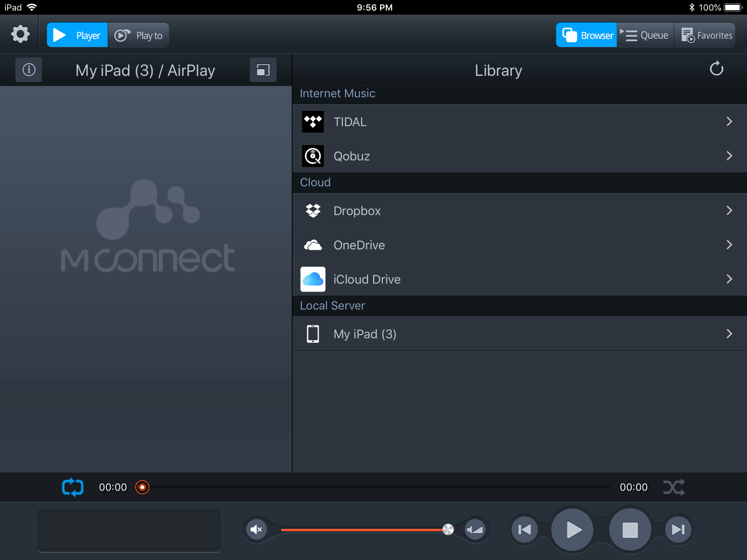The image size is (747, 560).
Task: Open the Favorites tab
Action: pos(705,35)
